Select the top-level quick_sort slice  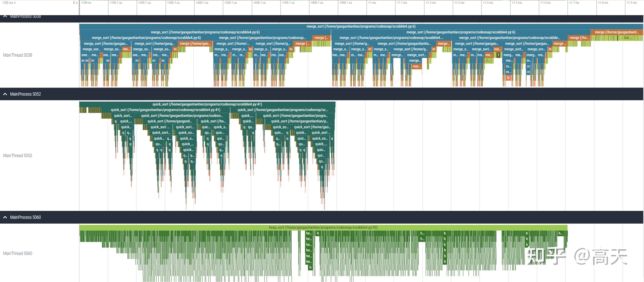[x=207, y=104]
